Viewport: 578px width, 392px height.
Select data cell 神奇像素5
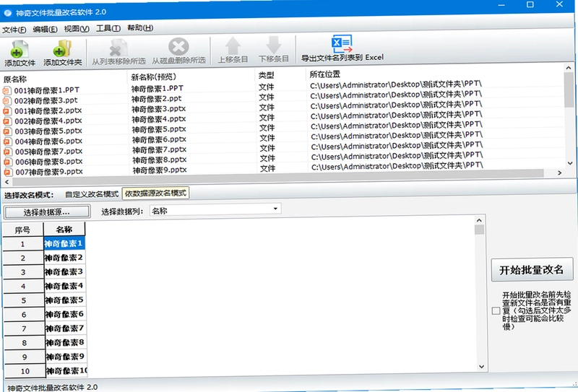tap(65, 300)
